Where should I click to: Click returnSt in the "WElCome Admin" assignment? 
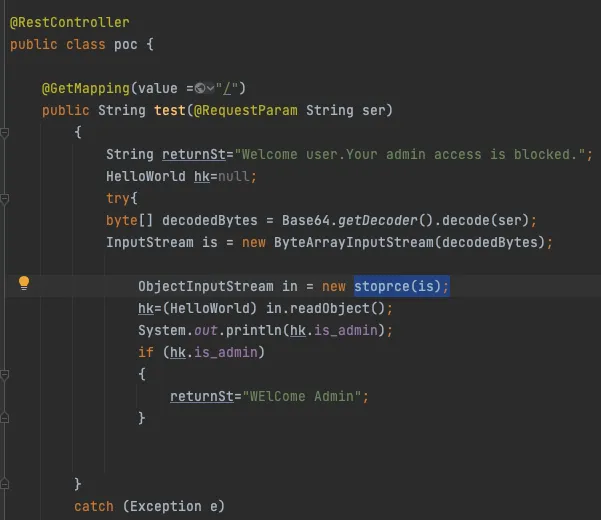(202, 396)
